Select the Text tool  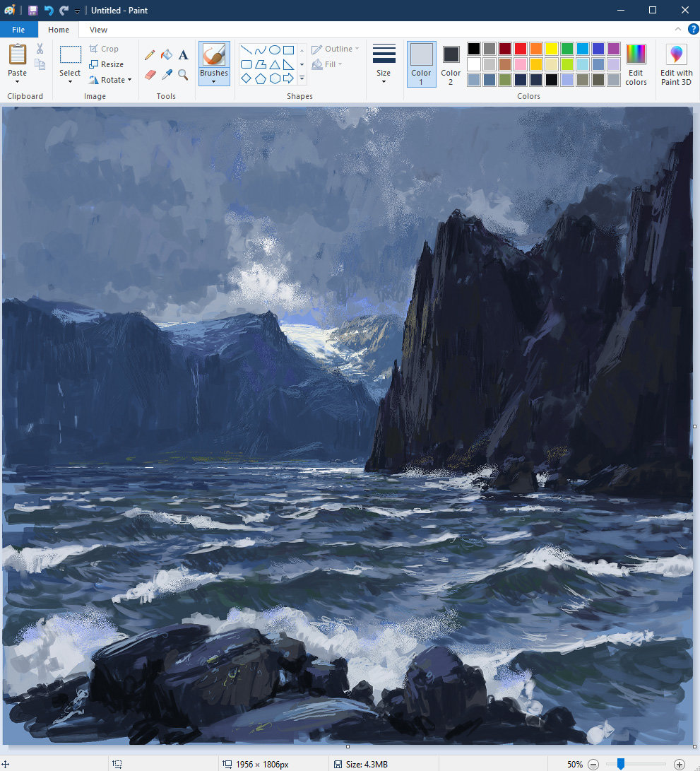pyautogui.click(x=183, y=55)
